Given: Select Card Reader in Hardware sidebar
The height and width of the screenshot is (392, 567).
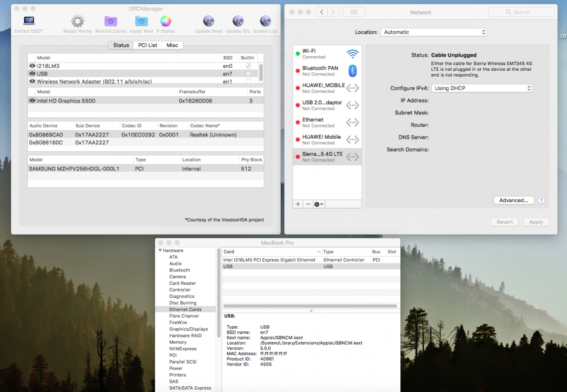Looking at the screenshot, I should pos(183,283).
